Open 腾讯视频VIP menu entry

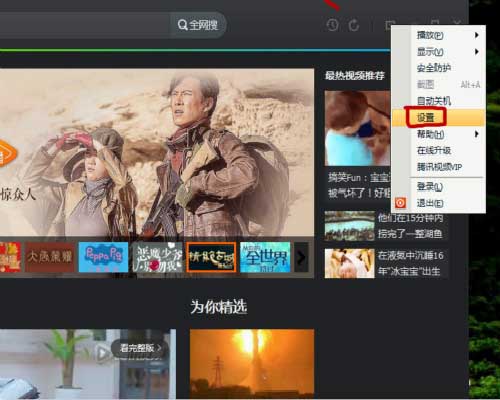coord(439,167)
